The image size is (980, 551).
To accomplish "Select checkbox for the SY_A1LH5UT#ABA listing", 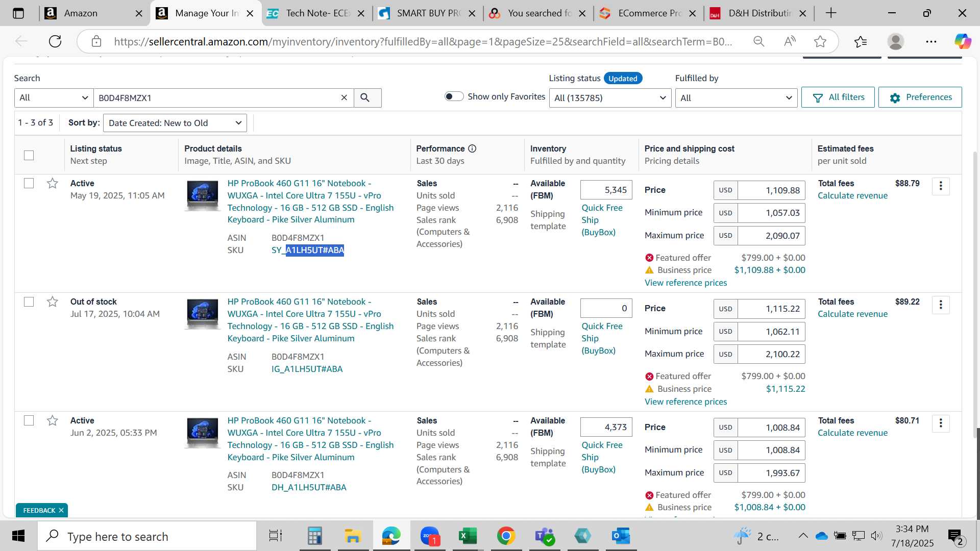I will [29, 183].
